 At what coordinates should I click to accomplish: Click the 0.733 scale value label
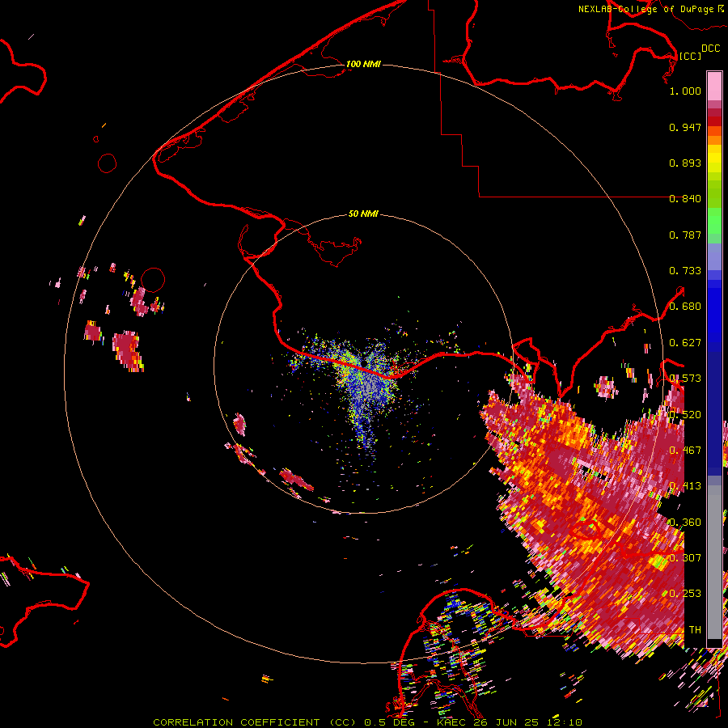coord(685,271)
